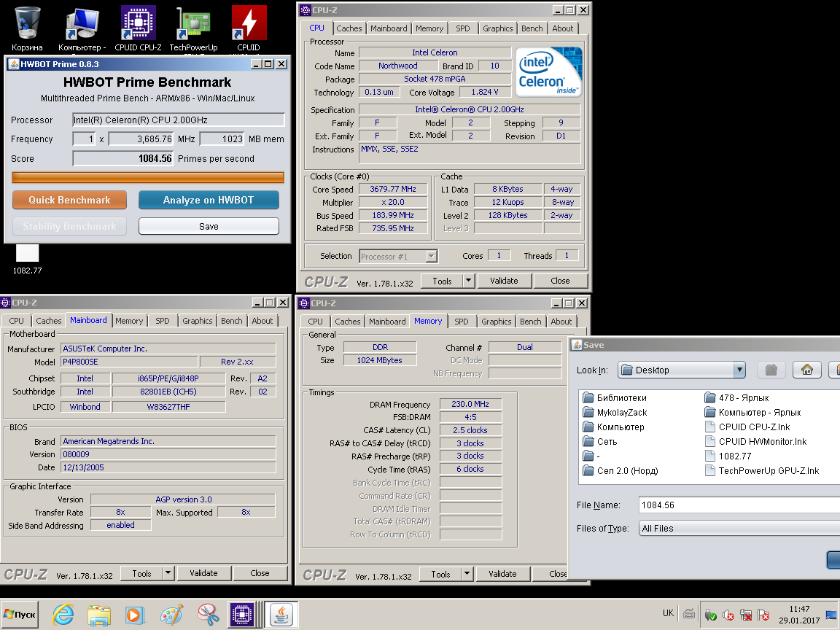The image size is (840, 630).
Task: Open Bench tab in the top CPU-Z window
Action: coord(532,28)
